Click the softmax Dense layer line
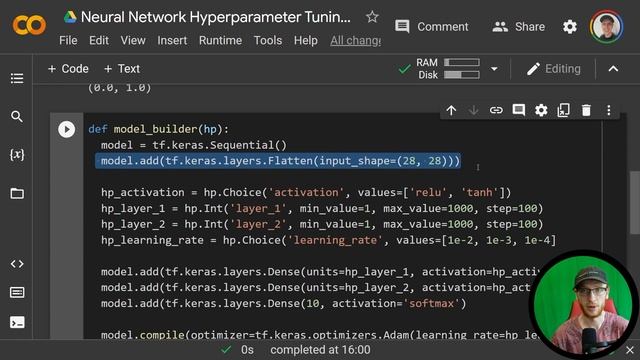The image size is (640, 360). tap(283, 303)
